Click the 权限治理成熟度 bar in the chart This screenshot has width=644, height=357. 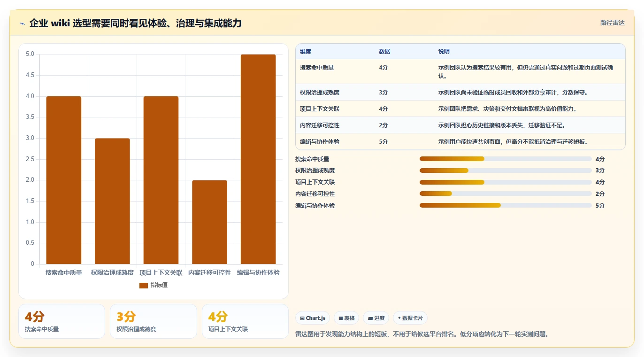coord(112,201)
